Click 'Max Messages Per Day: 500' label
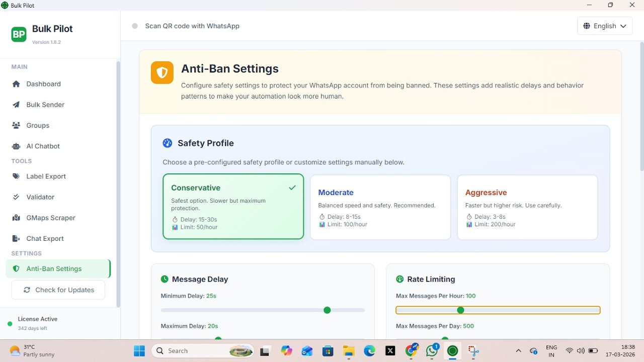The height and width of the screenshot is (362, 644). click(x=435, y=326)
